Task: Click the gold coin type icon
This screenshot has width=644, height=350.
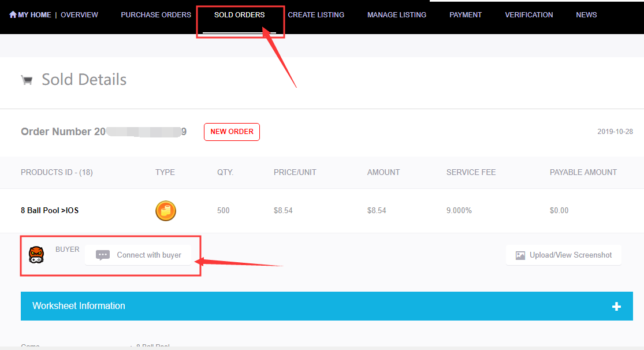Action: pos(166,211)
